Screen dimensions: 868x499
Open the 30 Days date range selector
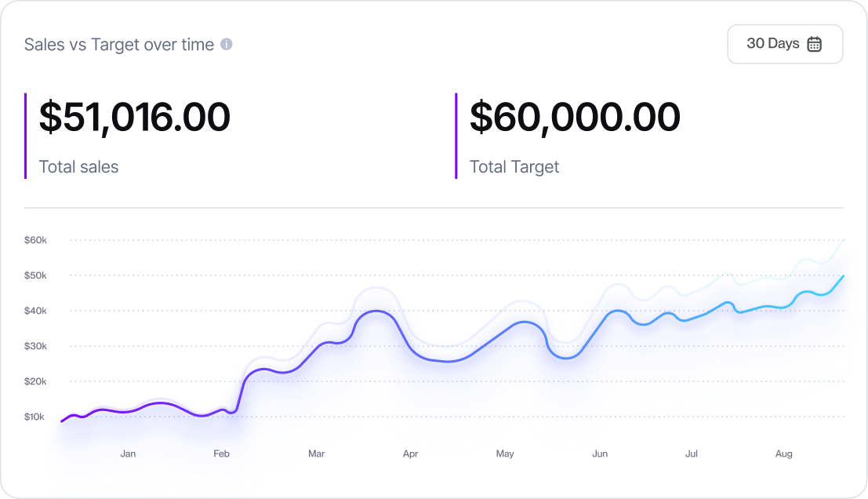[x=784, y=44]
